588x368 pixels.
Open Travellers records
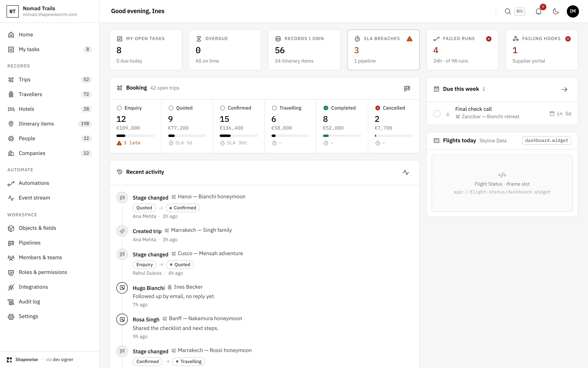pos(50,94)
